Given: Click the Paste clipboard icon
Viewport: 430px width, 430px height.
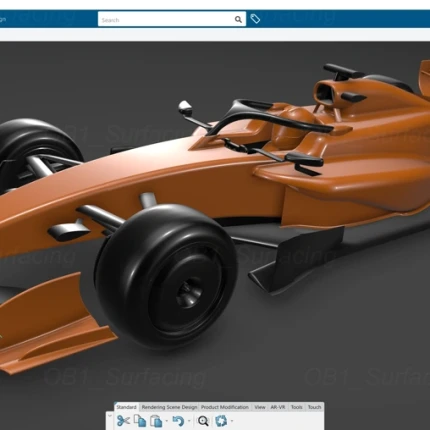Looking at the screenshot, I should tap(156, 421).
